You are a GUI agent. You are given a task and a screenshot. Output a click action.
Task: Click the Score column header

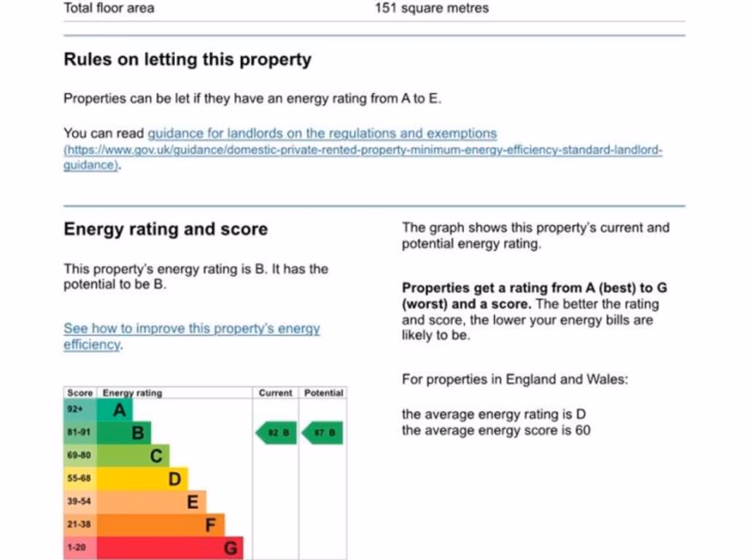coord(80,393)
